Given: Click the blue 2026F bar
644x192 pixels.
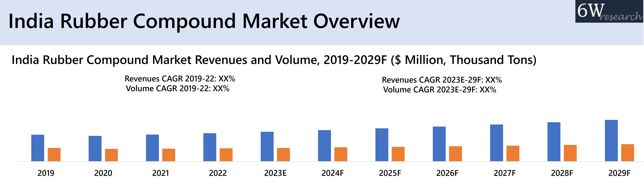Looking at the screenshot, I should (x=439, y=144).
